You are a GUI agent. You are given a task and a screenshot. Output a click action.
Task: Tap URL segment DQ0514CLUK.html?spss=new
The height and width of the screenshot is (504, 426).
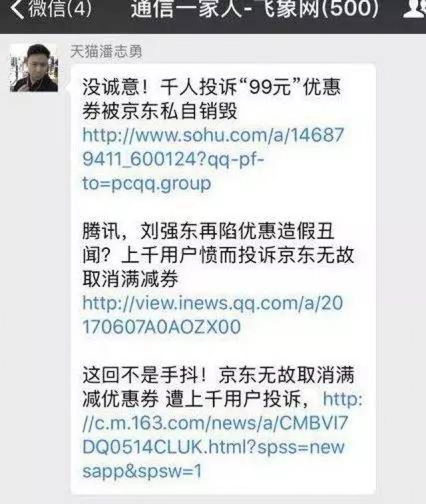click(213, 447)
